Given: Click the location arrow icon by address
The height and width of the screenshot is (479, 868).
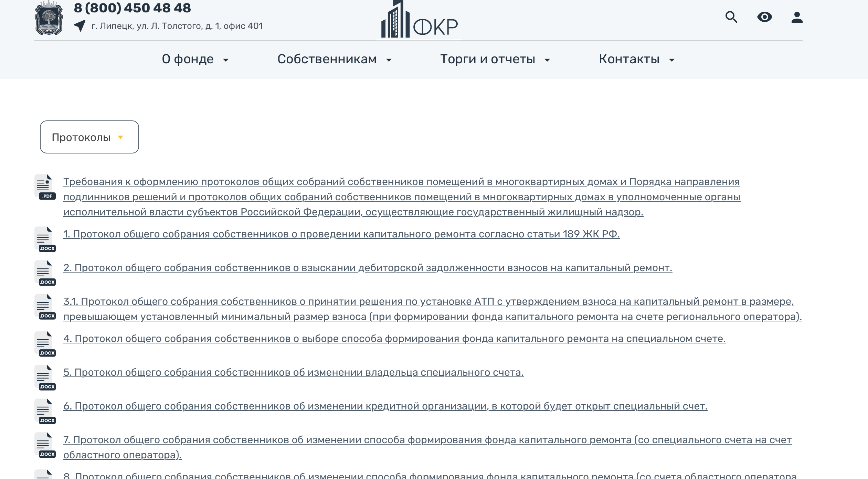Looking at the screenshot, I should tap(80, 26).
